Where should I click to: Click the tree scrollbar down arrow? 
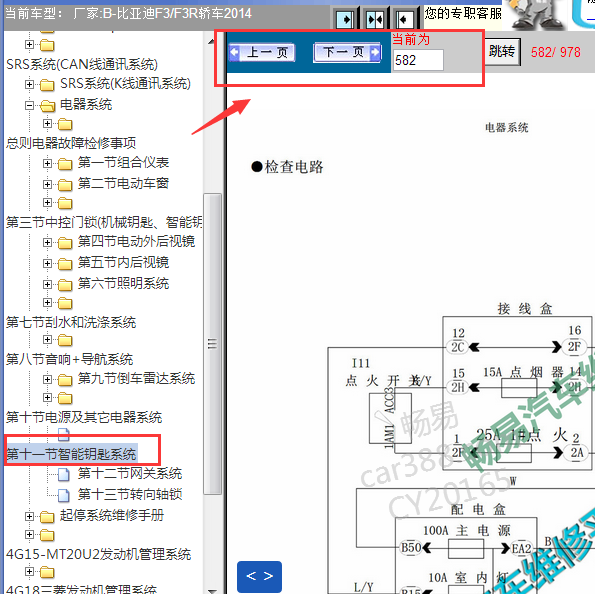coord(212,591)
